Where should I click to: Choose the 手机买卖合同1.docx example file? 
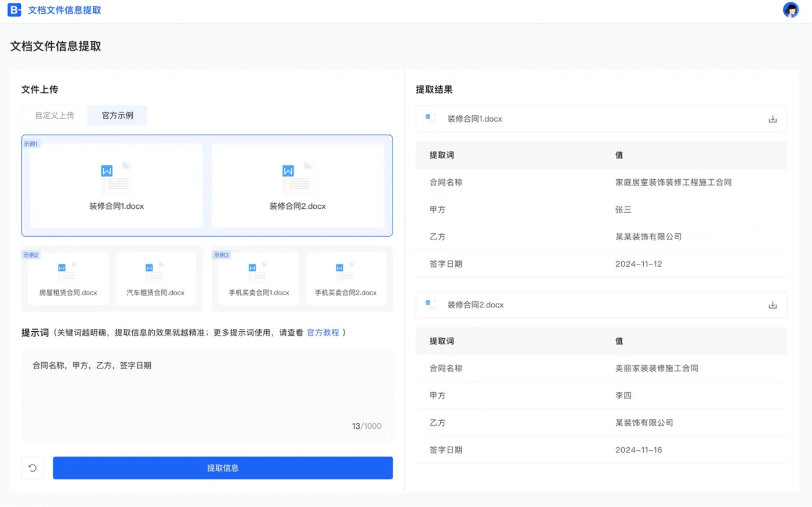[x=259, y=278]
